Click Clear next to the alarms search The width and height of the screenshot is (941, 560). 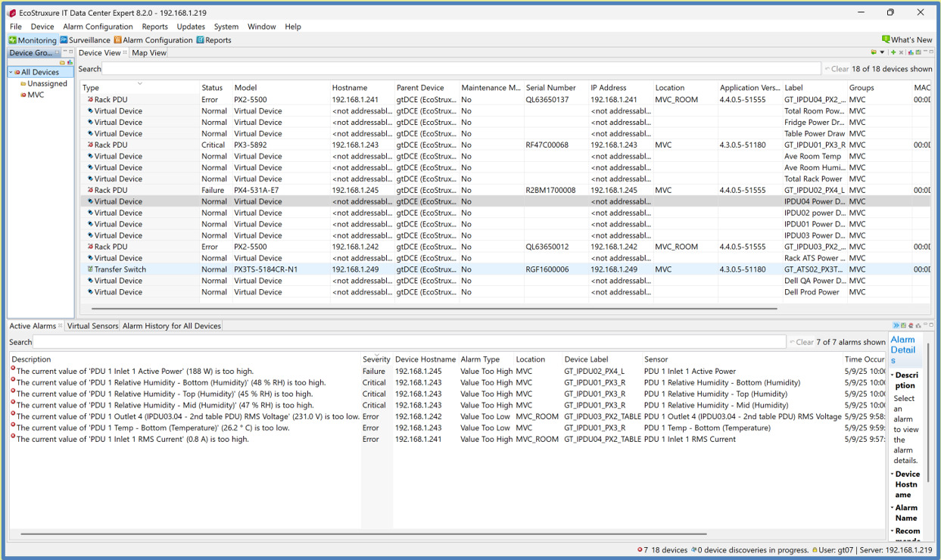tap(801, 342)
